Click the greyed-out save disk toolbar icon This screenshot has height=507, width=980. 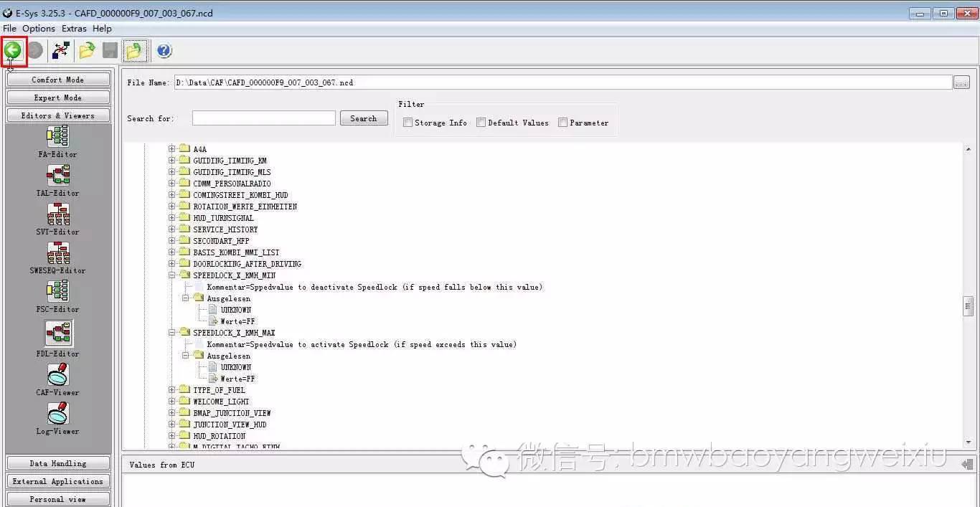110,50
